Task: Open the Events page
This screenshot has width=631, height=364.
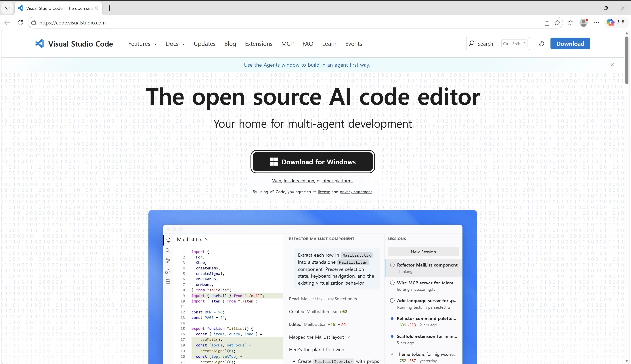Action: [x=353, y=44]
